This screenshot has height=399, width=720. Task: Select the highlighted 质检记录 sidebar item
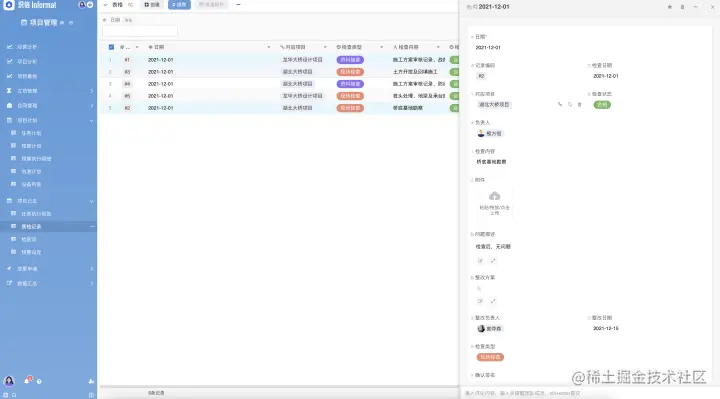click(x=48, y=226)
